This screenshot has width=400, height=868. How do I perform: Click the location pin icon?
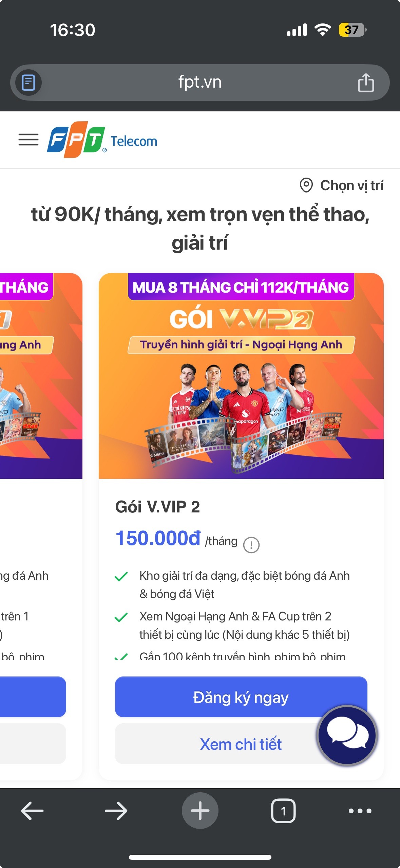coord(306,185)
